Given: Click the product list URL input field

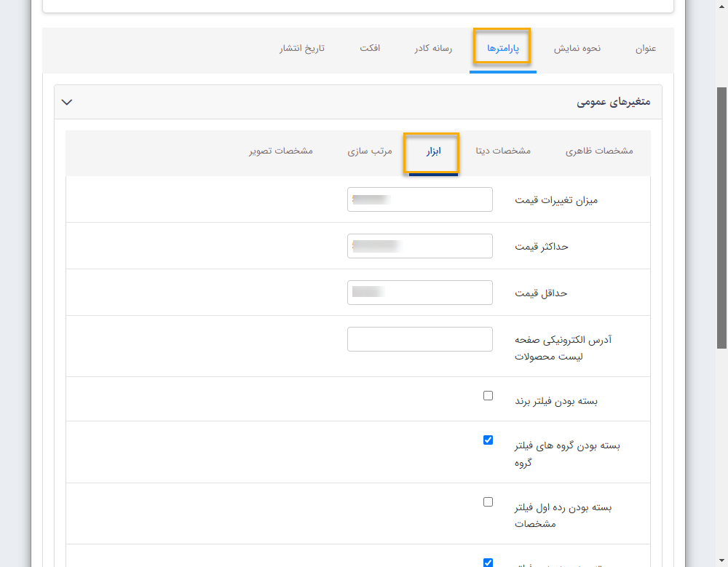Looking at the screenshot, I should coord(419,338).
